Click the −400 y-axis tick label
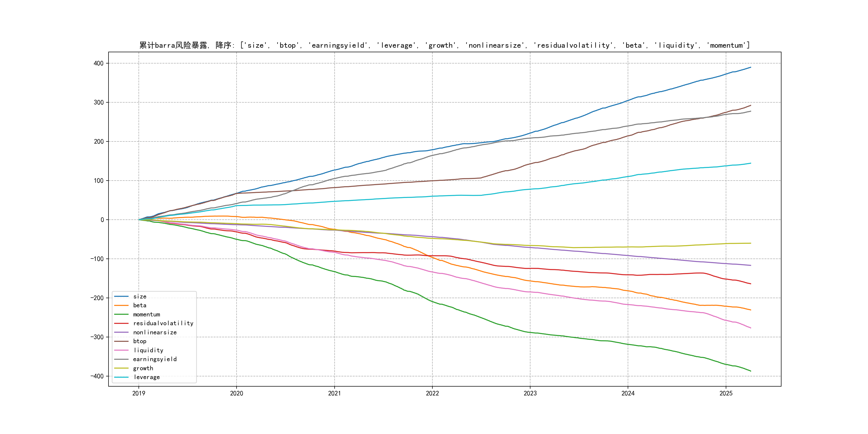This screenshot has height=434, width=868. pos(97,376)
